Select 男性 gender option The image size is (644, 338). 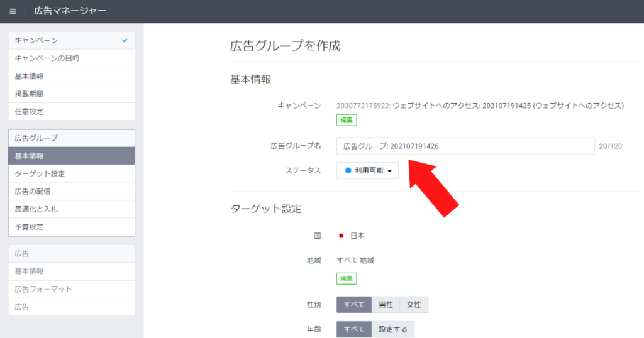386,305
